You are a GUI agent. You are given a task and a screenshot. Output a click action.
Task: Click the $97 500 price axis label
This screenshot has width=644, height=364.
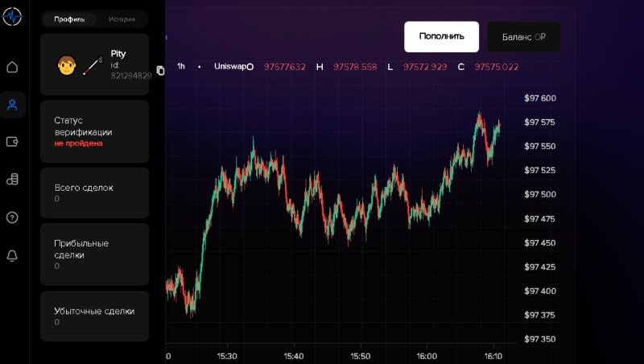click(x=540, y=194)
